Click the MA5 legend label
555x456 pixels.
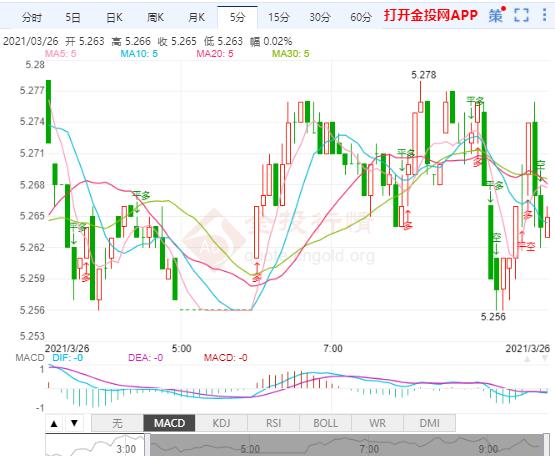pos(61,54)
